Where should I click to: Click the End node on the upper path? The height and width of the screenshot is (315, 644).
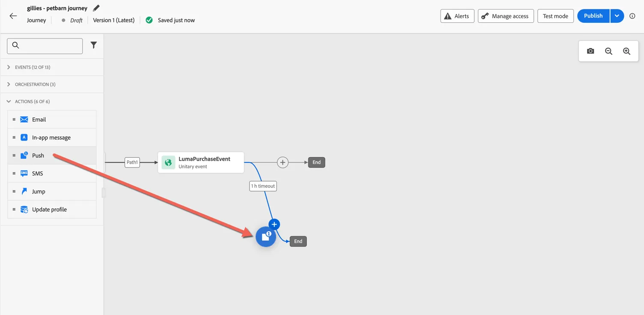[317, 162]
